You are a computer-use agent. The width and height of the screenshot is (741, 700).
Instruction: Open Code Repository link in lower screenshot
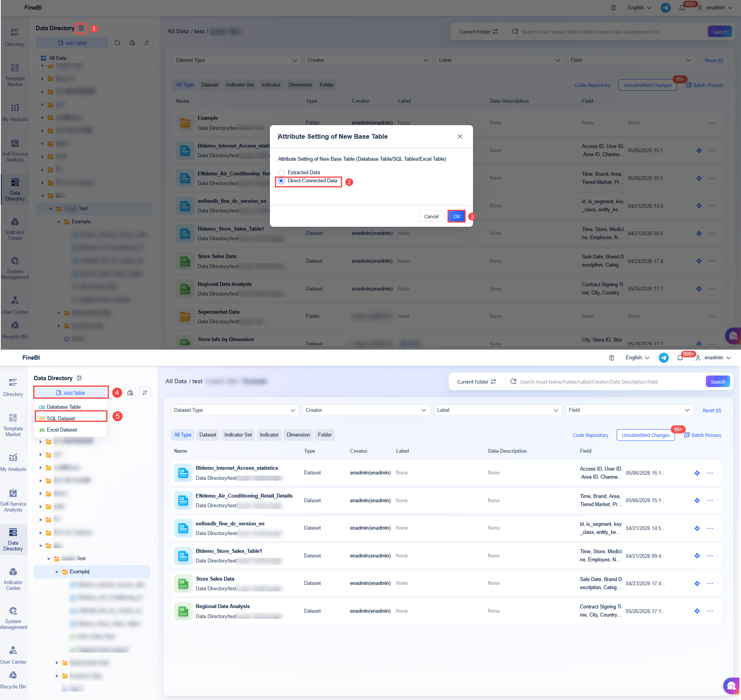tap(590, 435)
